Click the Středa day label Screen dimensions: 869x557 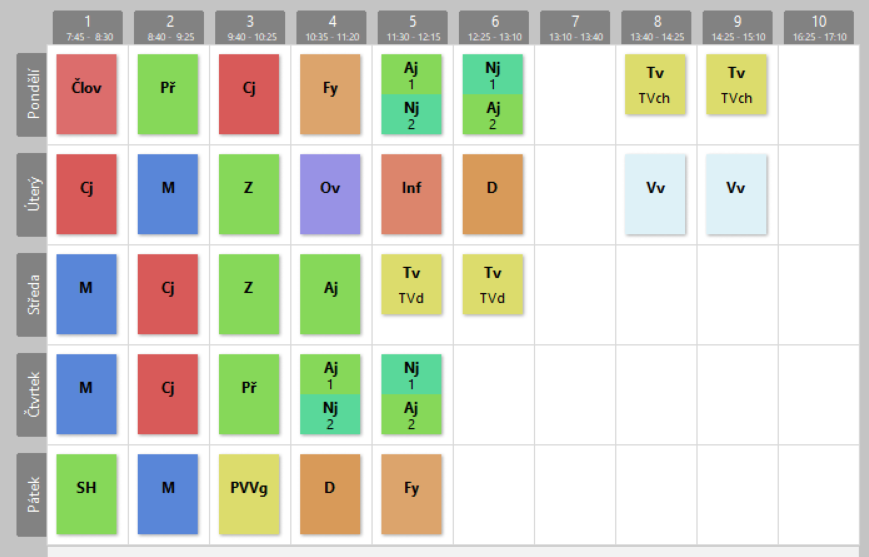click(x=32, y=295)
